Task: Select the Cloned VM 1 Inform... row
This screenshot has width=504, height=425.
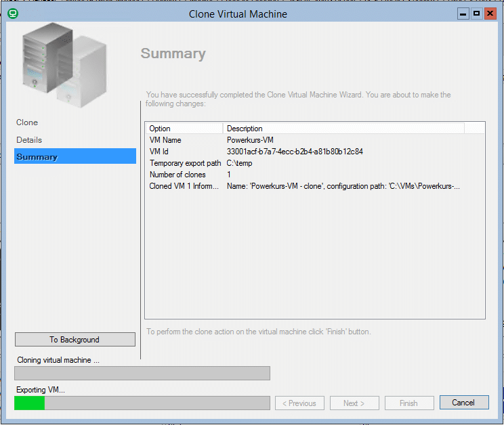Action: [x=314, y=186]
